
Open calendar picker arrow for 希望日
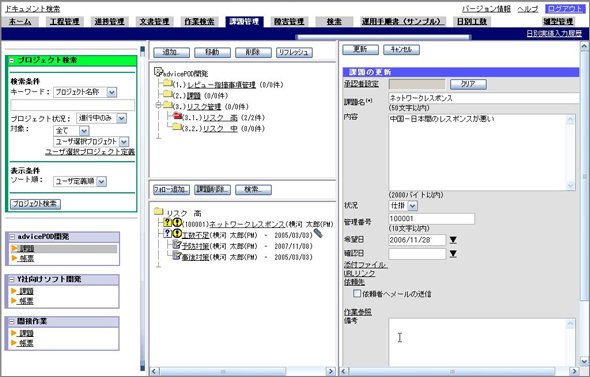point(453,240)
